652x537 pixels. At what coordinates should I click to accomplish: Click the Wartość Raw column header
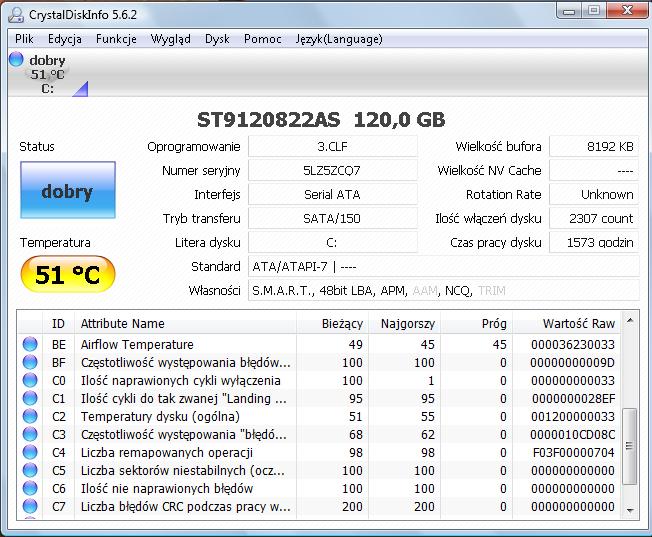[566, 323]
